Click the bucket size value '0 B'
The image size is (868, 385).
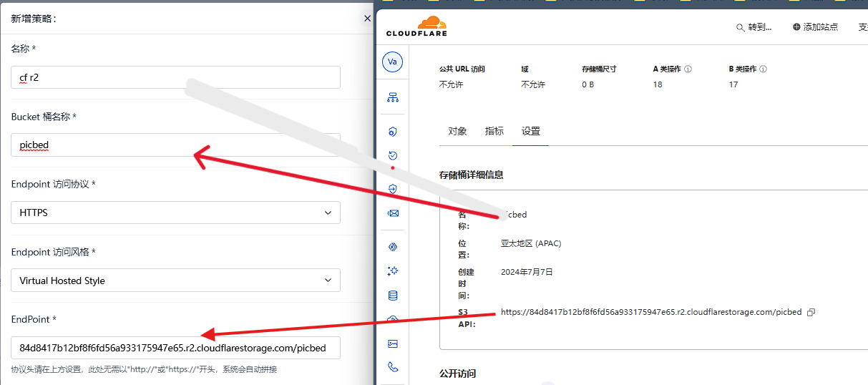[588, 84]
